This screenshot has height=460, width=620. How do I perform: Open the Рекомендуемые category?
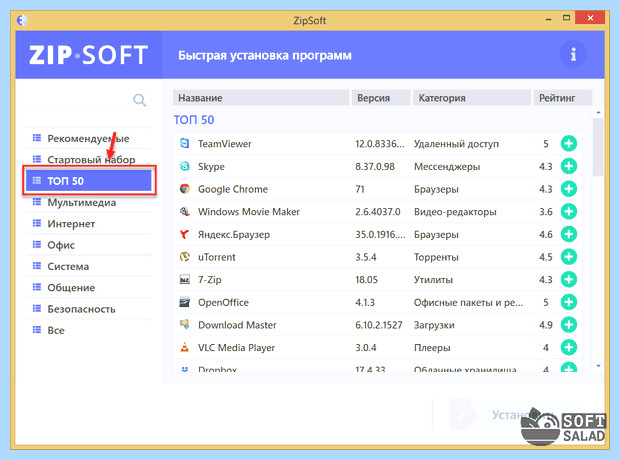click(89, 138)
